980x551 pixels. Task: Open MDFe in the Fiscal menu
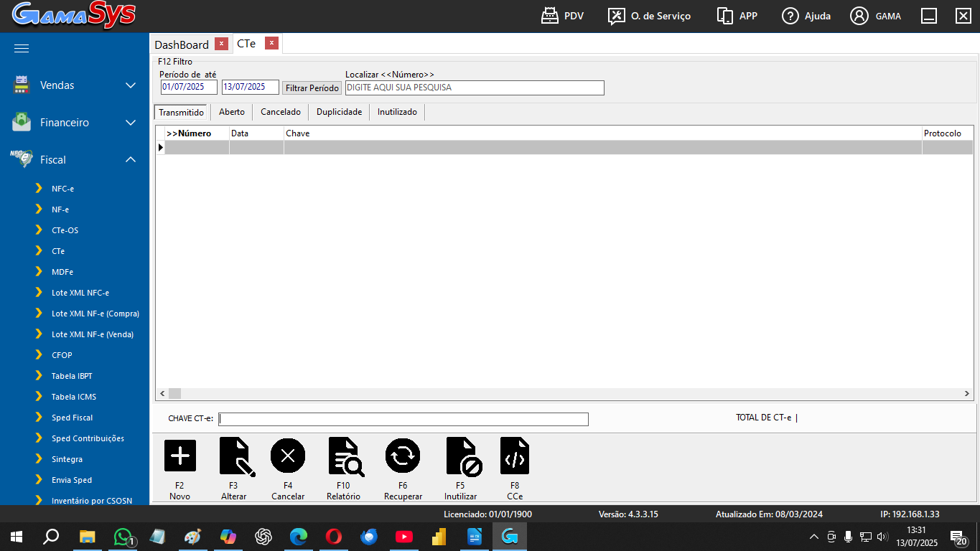(62, 272)
